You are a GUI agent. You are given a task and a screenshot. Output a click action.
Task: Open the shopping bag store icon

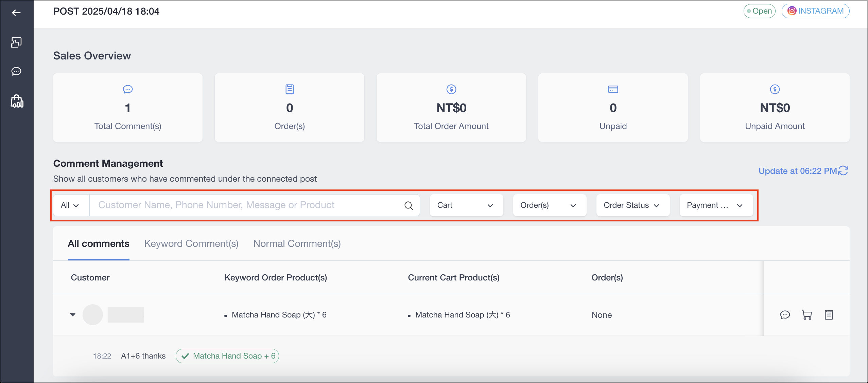17,101
